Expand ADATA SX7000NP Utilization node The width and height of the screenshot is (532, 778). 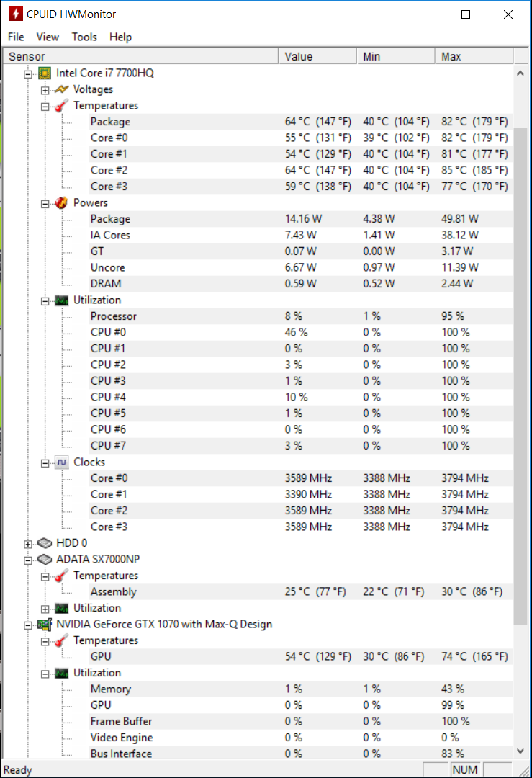click(45, 609)
